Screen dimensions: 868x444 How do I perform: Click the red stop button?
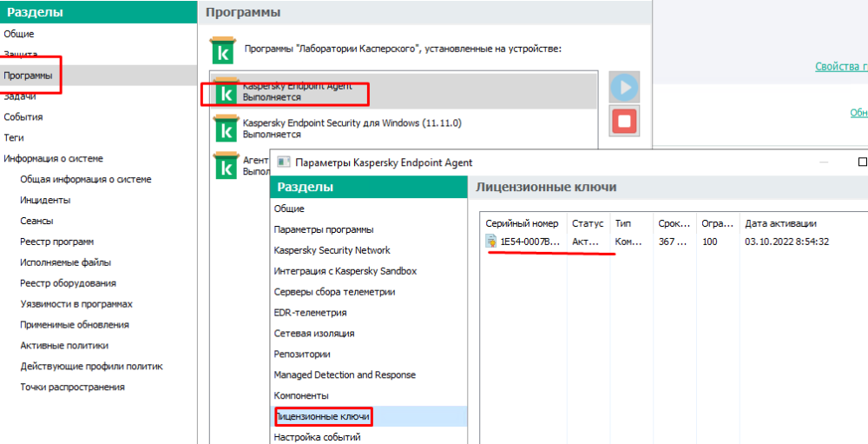click(x=624, y=120)
